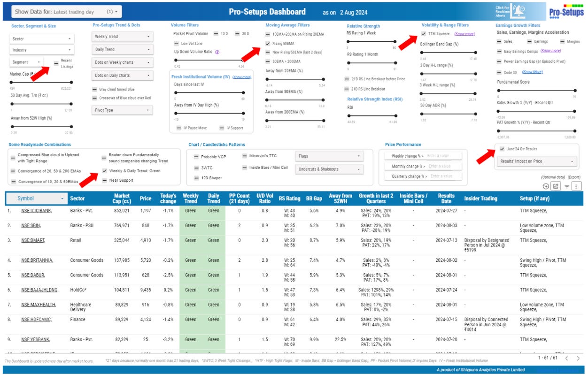Sort by Away from 52WH column header
Screen dimensions: 588x375
[x=340, y=199]
